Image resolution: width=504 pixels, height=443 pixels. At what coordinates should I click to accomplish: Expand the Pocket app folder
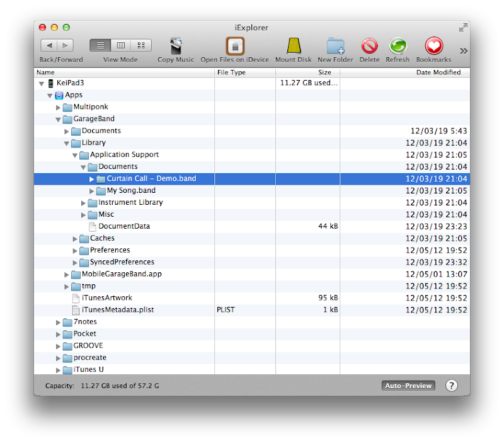coord(58,334)
